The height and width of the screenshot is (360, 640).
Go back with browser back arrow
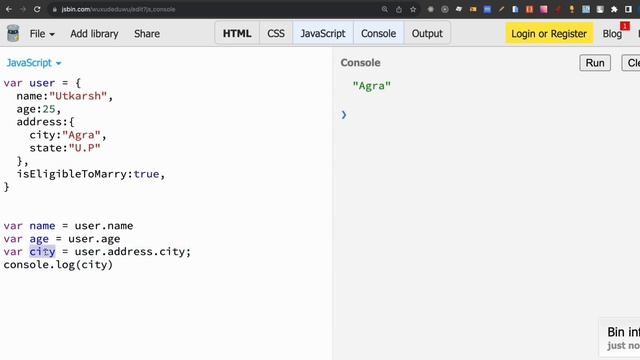pyautogui.click(x=9, y=9)
